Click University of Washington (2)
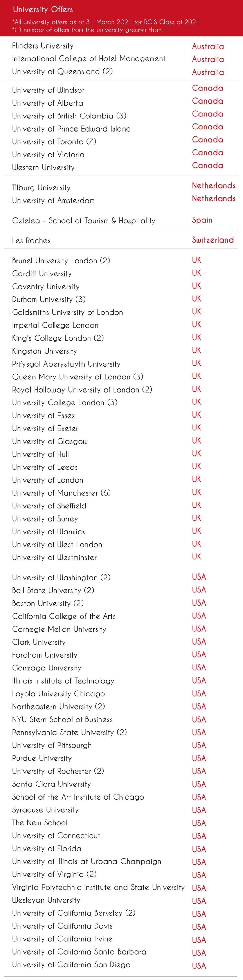243x980 pixels. [x=61, y=578]
